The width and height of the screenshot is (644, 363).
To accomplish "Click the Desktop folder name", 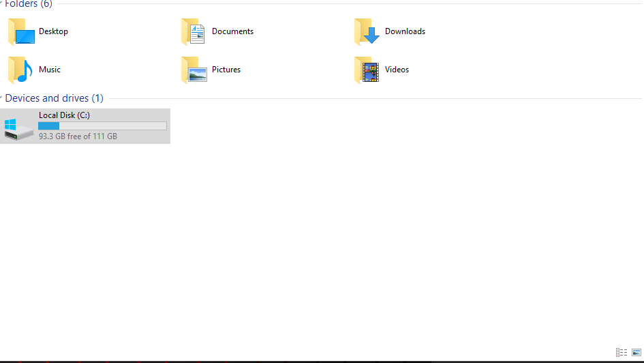I will tap(53, 31).
